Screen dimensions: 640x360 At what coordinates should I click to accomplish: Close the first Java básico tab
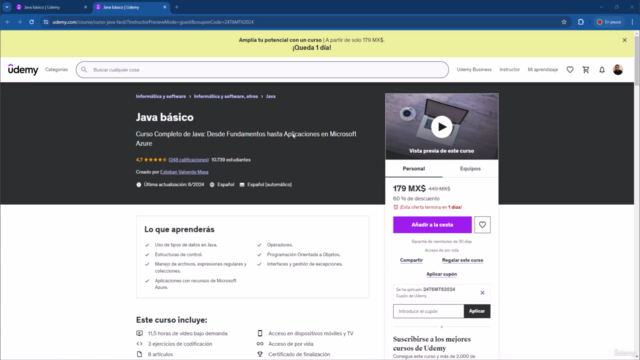tap(85, 7)
